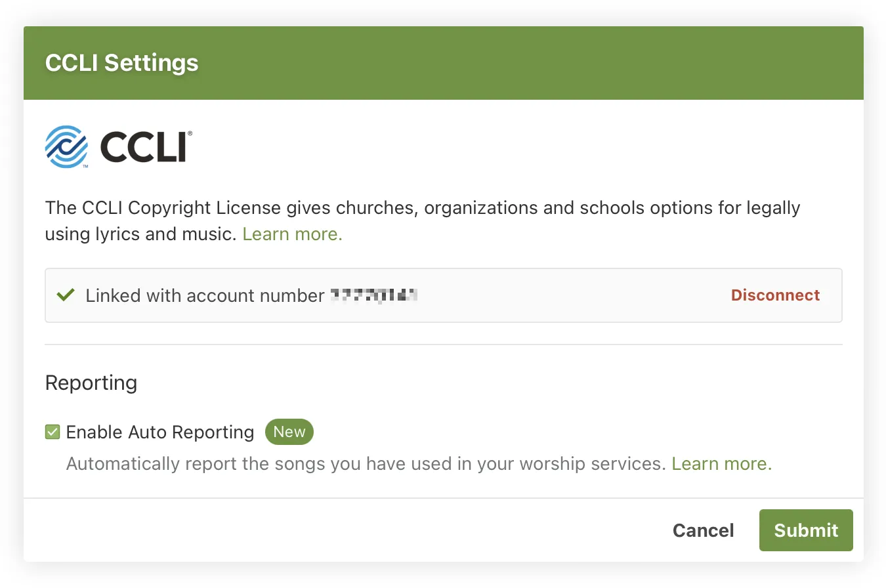Open the Learn more link under Auto Reporting
This screenshot has height=588, width=886.
pyautogui.click(x=720, y=463)
